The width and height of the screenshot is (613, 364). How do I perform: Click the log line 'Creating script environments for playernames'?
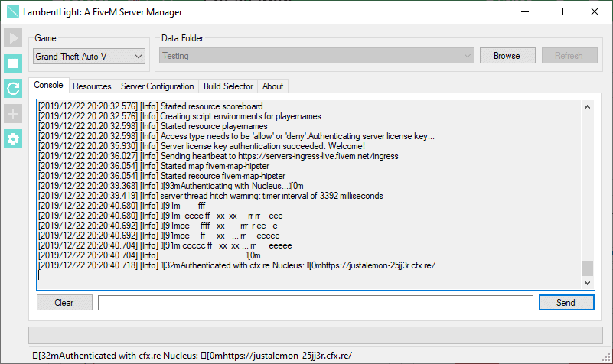pos(179,116)
